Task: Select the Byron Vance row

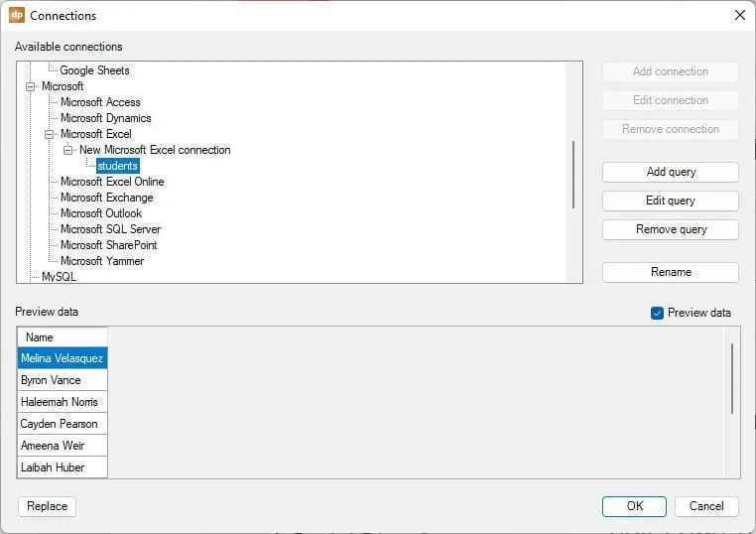Action: coord(63,380)
